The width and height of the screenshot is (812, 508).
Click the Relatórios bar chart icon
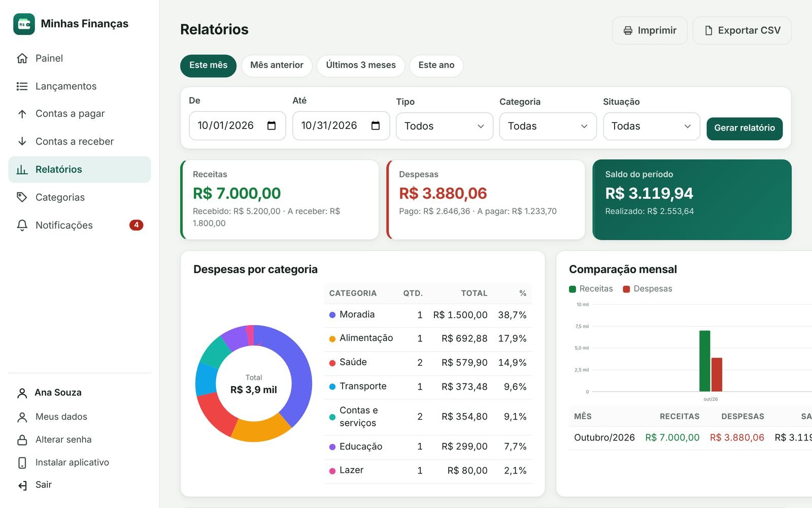(22, 170)
